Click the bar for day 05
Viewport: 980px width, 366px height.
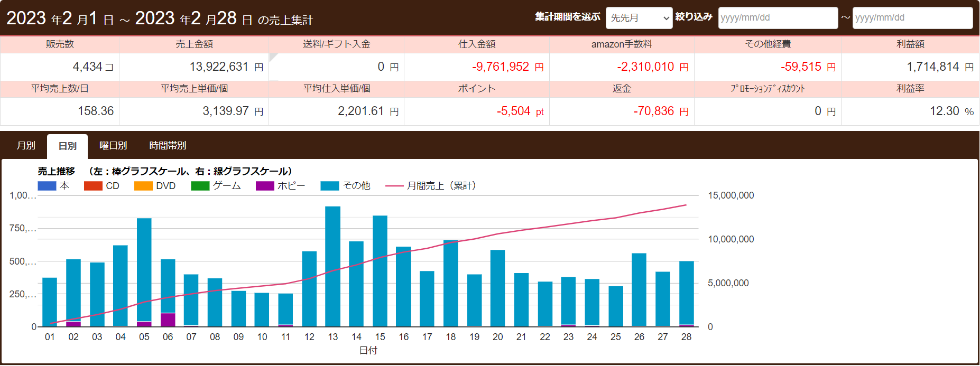pyautogui.click(x=144, y=269)
